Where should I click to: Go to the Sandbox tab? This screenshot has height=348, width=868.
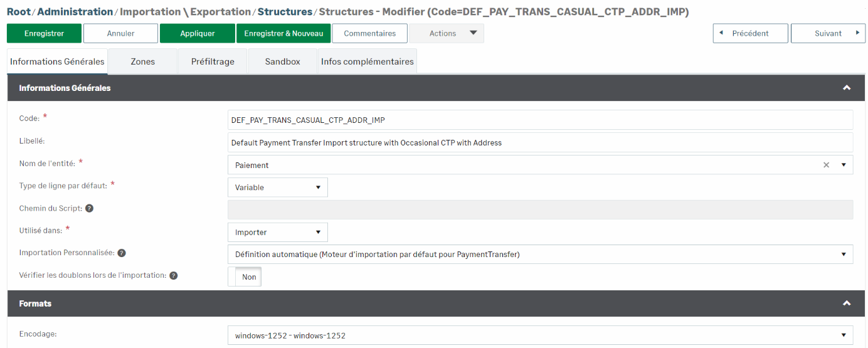tap(282, 62)
